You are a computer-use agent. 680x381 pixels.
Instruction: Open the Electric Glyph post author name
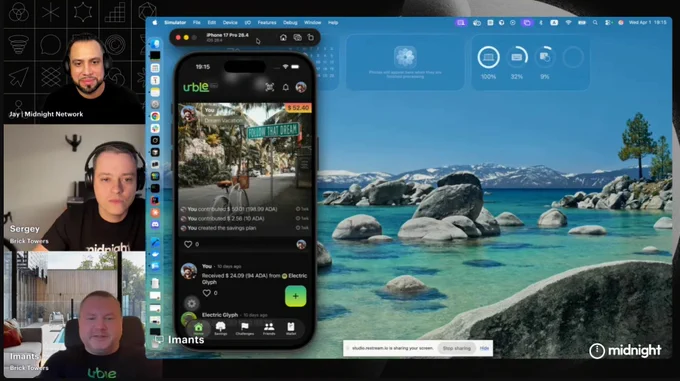click(x=220, y=315)
